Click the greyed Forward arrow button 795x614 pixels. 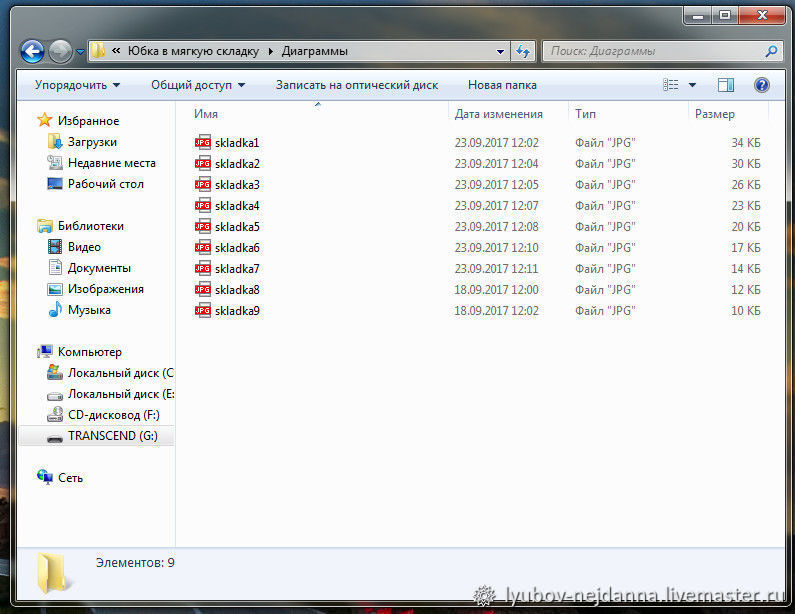point(60,51)
